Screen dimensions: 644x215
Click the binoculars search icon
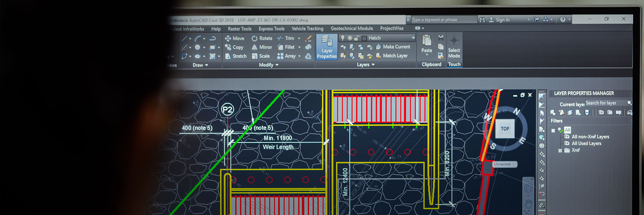(482, 19)
